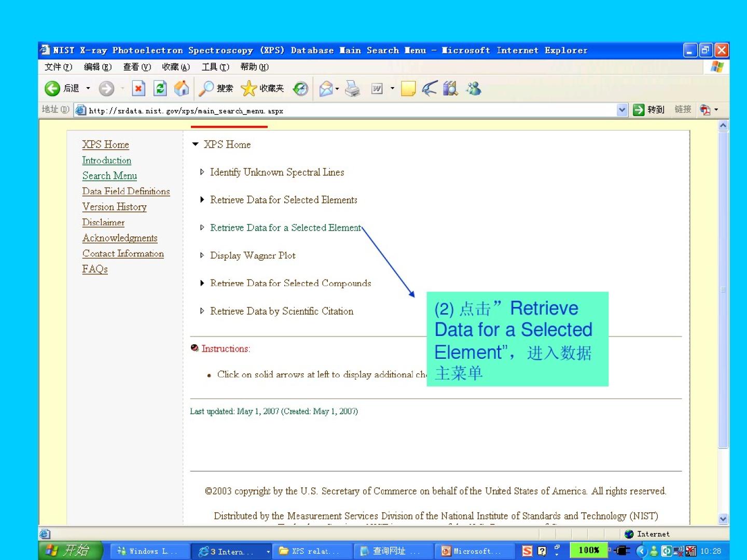The width and height of the screenshot is (747, 560).
Task: Open the 工具 (Tools) menu
Action: [215, 67]
